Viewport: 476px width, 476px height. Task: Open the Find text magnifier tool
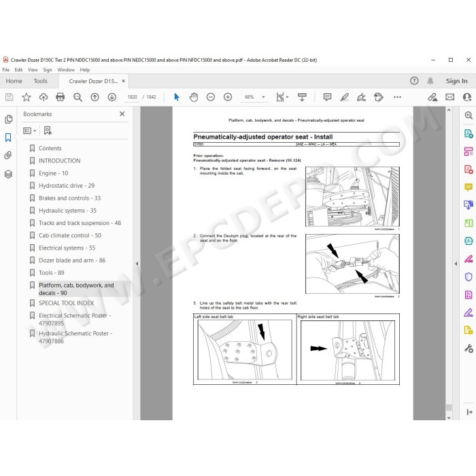[x=78, y=97]
